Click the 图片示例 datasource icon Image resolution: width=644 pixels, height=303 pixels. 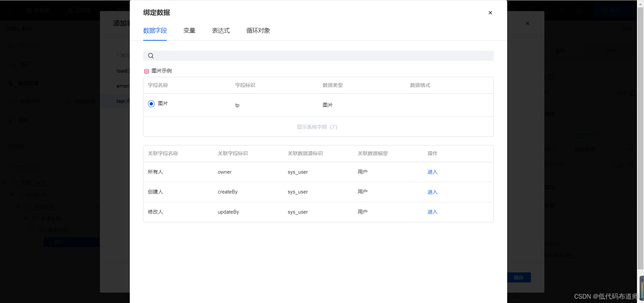(x=147, y=71)
